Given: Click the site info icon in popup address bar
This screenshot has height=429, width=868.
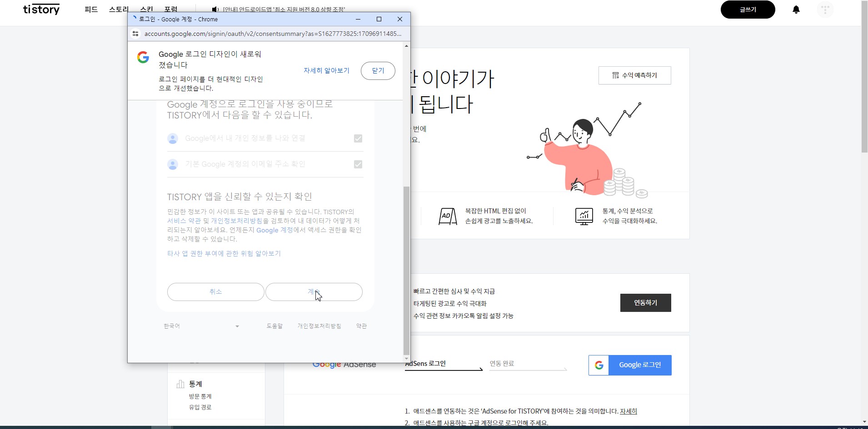Looking at the screenshot, I should point(135,34).
